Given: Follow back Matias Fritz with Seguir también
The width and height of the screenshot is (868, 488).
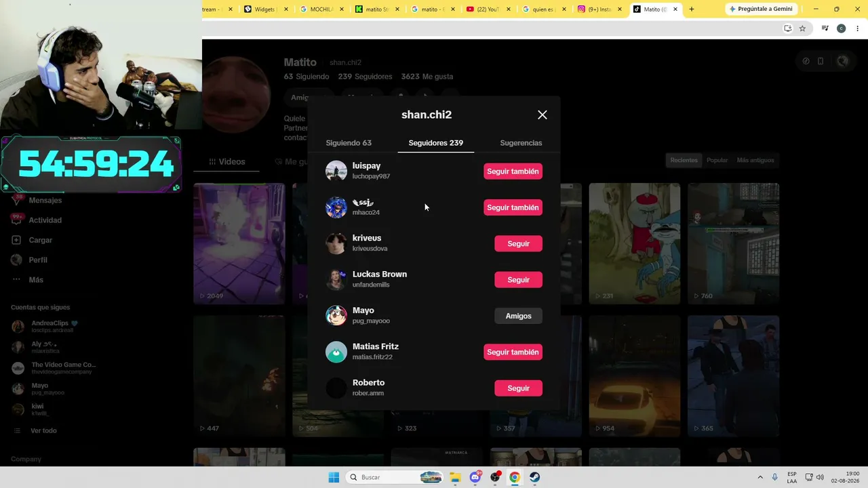Looking at the screenshot, I should click(513, 352).
